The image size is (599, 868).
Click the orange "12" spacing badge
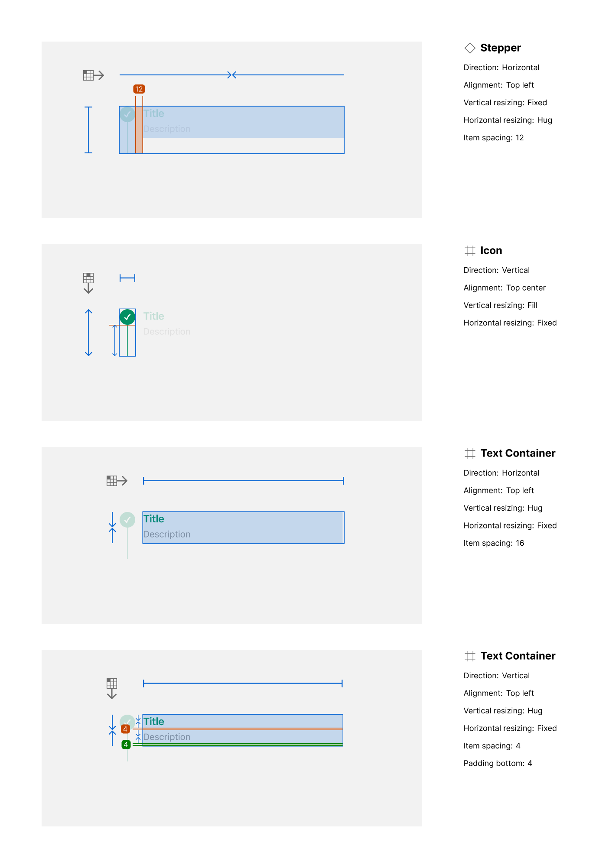[x=139, y=89]
